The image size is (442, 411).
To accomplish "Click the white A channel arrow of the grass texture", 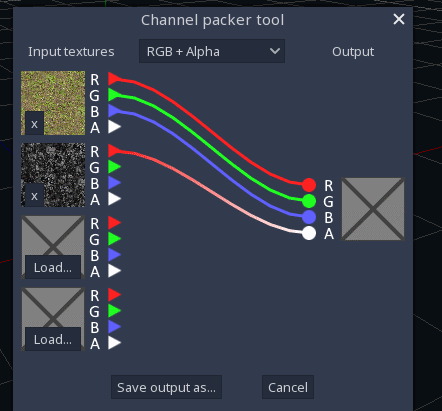I will [x=114, y=127].
